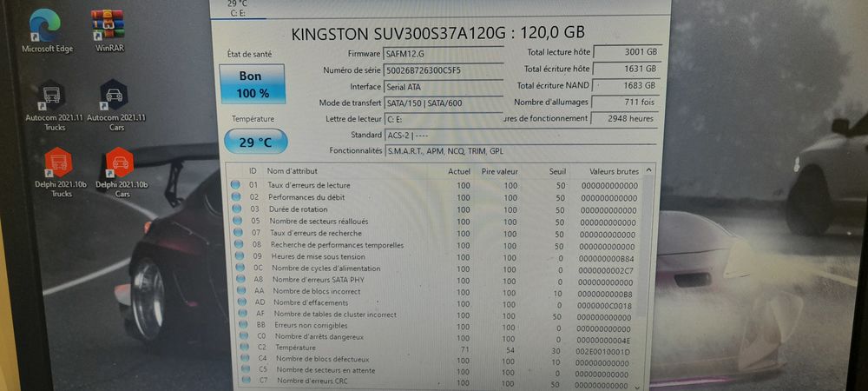Select row 03 Durée de rotation

tap(435, 210)
